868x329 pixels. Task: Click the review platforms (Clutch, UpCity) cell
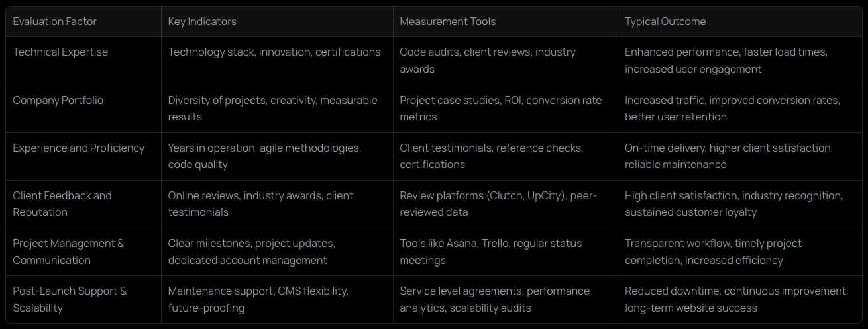click(x=506, y=204)
